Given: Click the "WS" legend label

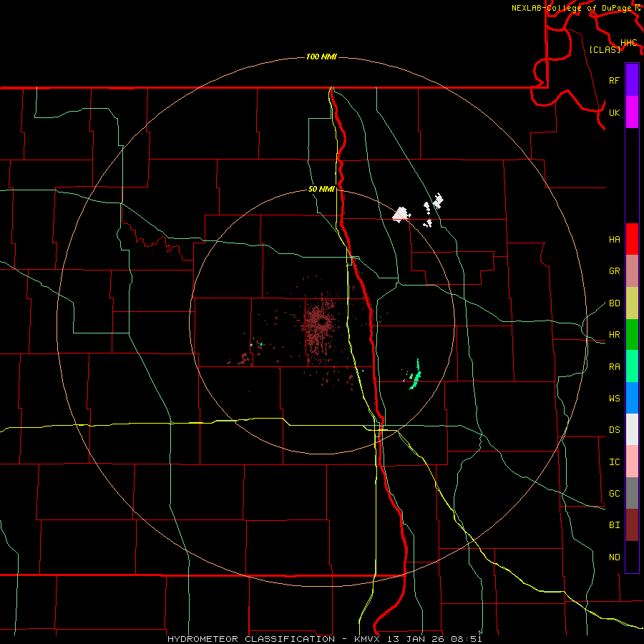Looking at the screenshot, I should click(614, 399).
